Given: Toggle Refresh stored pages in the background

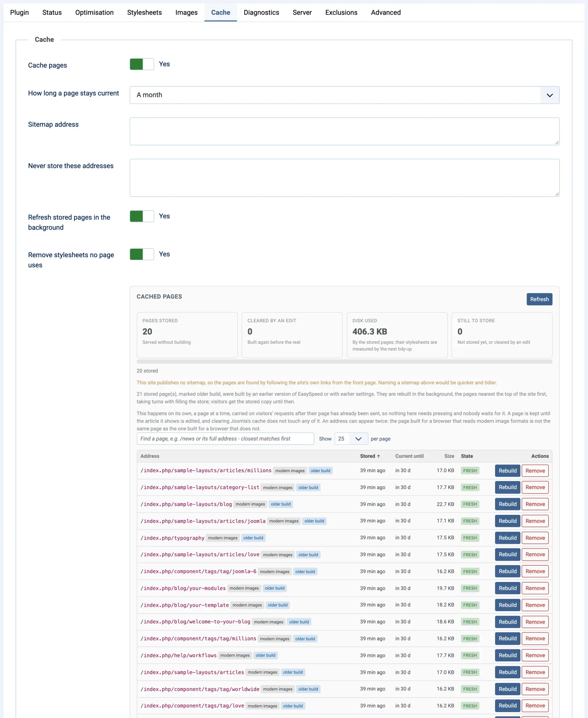Looking at the screenshot, I should 142,216.
